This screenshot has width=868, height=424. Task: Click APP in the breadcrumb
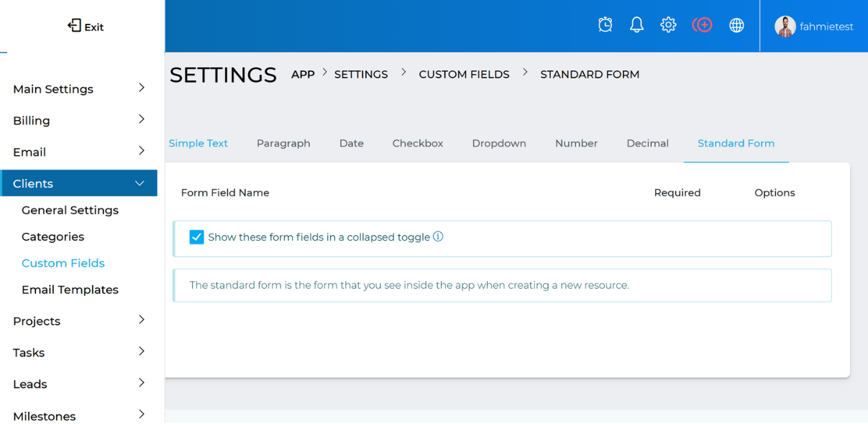pos(303,75)
